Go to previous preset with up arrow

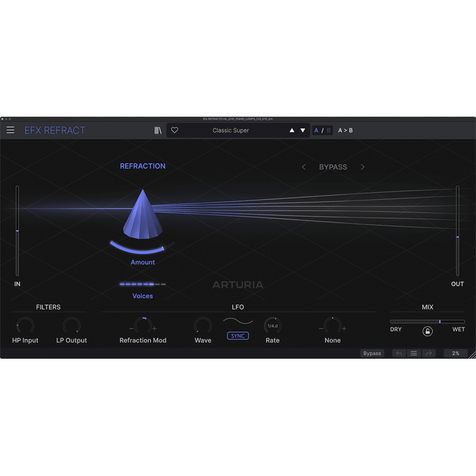292,130
